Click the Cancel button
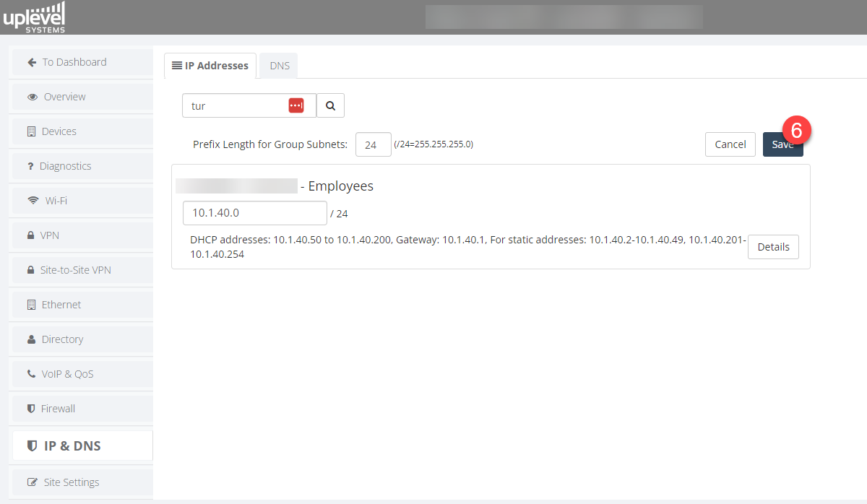Image resolution: width=867 pixels, height=504 pixels. [x=730, y=144]
